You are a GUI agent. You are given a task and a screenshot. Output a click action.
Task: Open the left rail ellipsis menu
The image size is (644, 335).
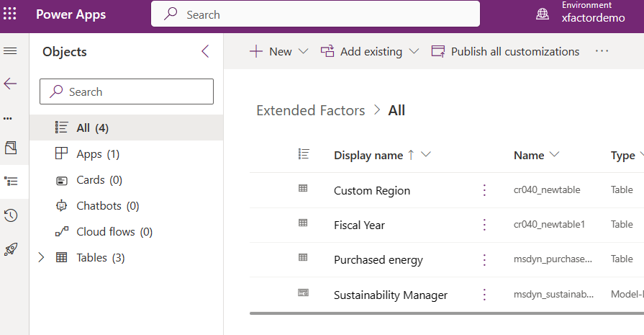pyautogui.click(x=8, y=118)
